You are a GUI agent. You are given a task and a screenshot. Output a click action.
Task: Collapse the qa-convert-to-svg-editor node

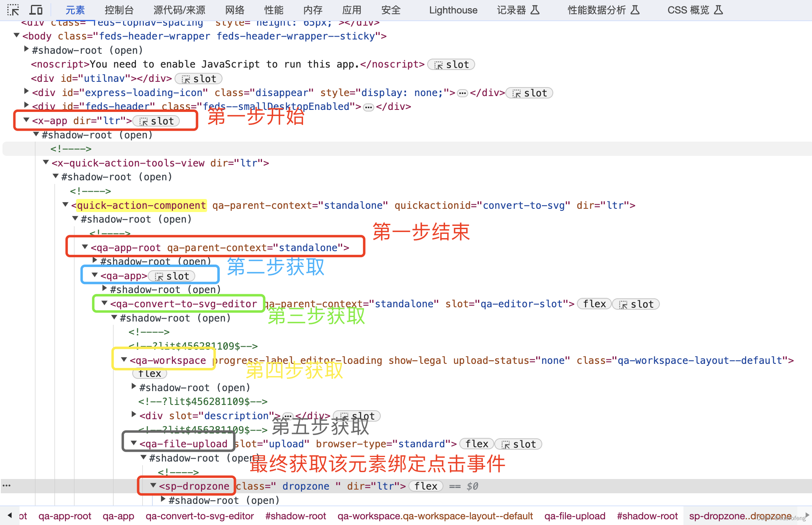coord(105,303)
